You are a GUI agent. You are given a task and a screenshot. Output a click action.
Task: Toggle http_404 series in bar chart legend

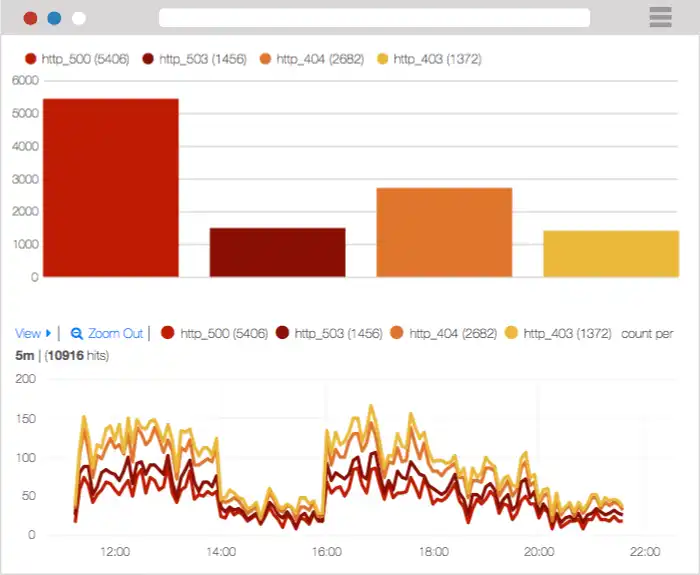[312, 59]
